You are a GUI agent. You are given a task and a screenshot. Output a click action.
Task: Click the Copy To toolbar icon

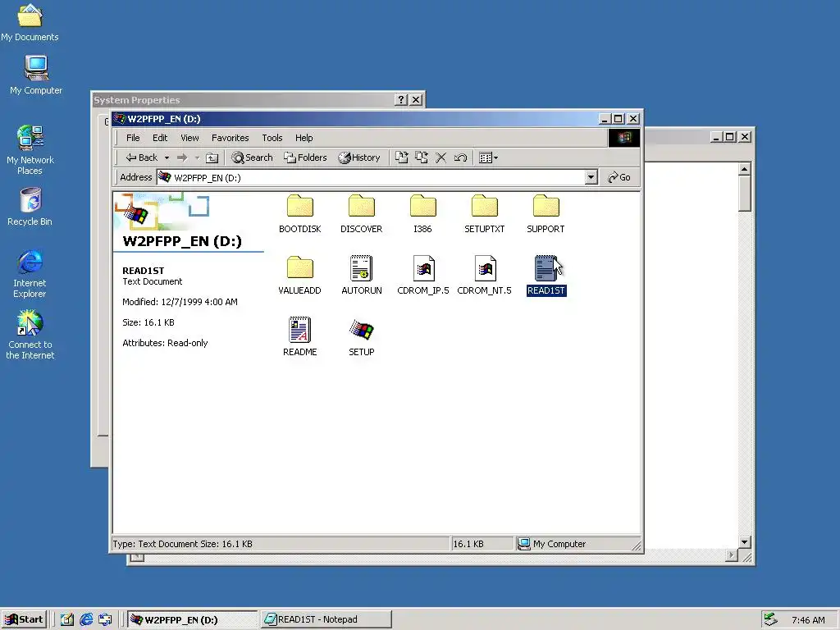(422, 157)
